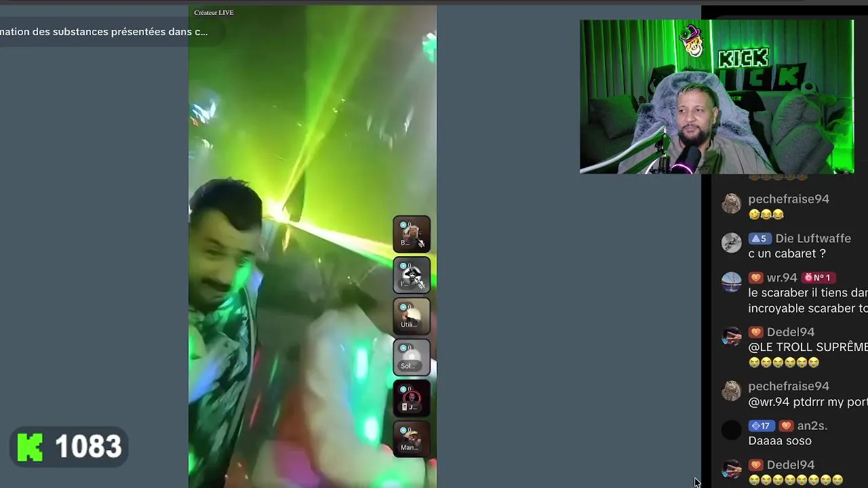Click the heart badge beside wr.94
The height and width of the screenshot is (488, 868).
pos(755,278)
